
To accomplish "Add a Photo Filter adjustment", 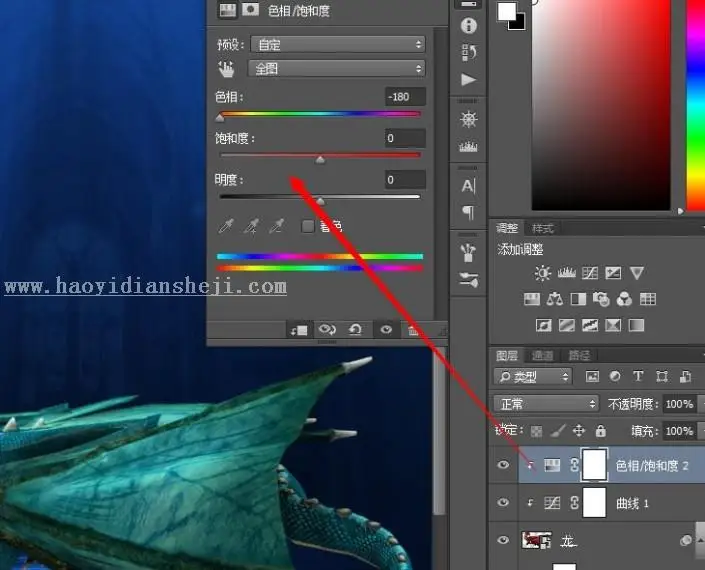I will tap(601, 299).
